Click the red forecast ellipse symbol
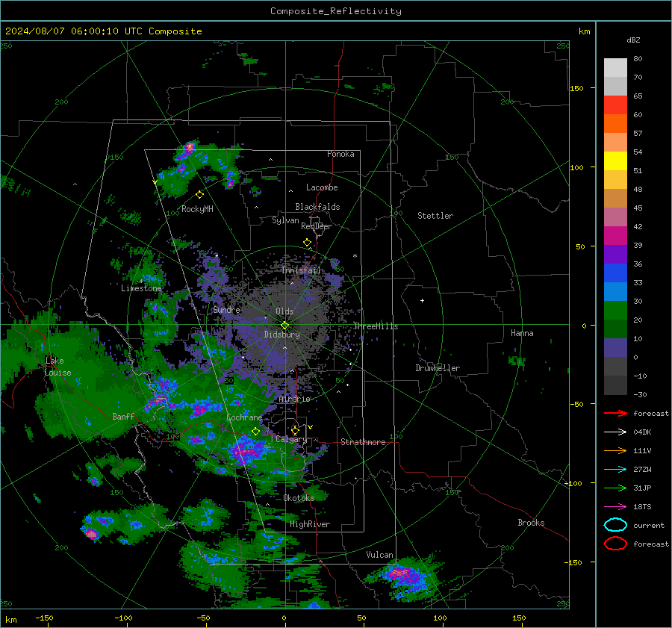Screen dimensions: 672x628 tap(615, 544)
